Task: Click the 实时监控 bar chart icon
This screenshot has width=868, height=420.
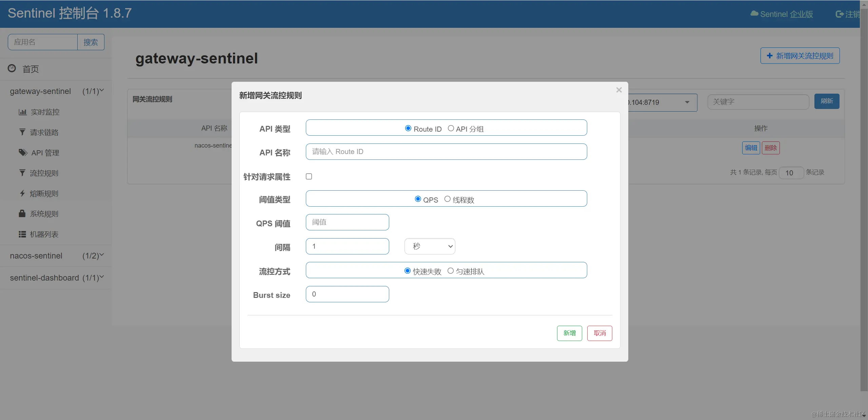Action: 22,112
